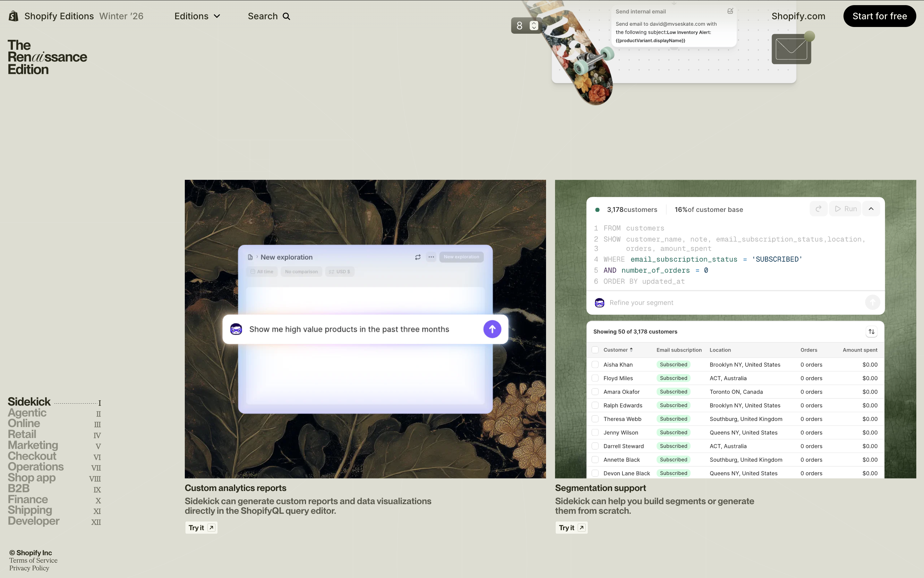924x578 pixels.
Task: Click the document icon before New exploration
Action: tap(250, 257)
